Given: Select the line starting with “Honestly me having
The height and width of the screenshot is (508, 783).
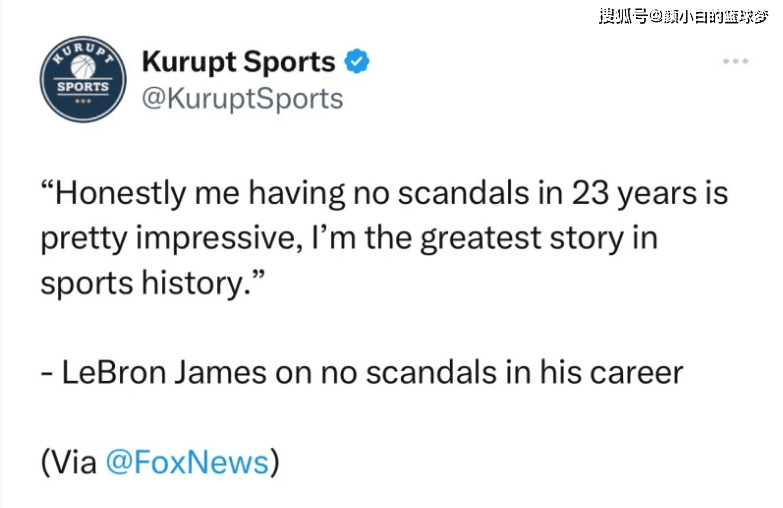Looking at the screenshot, I should (x=384, y=193).
